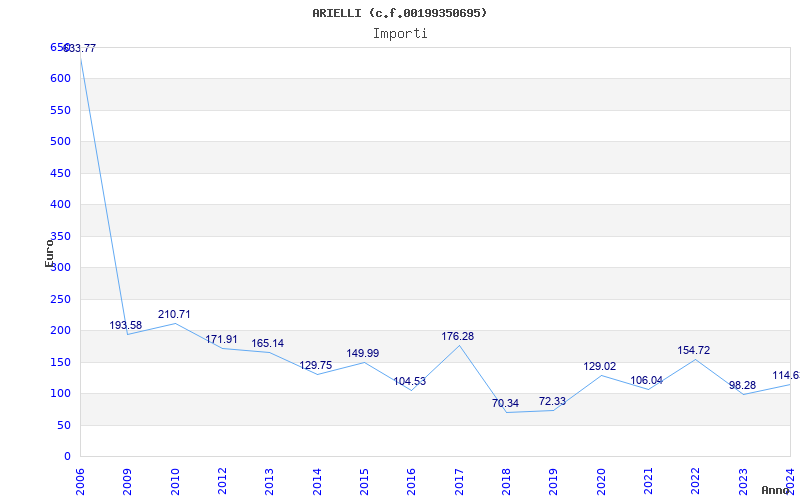Click the line peak at 2017
This screenshot has width=800, height=500.
459,345
